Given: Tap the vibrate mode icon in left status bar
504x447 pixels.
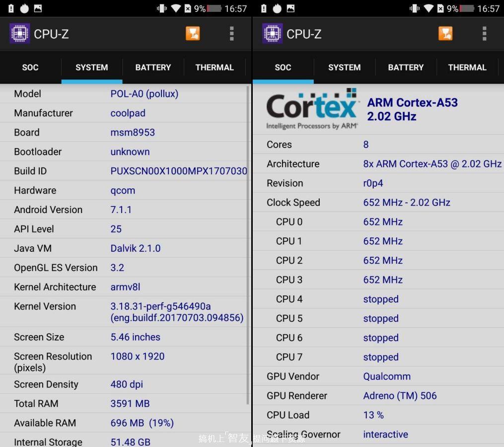Looking at the screenshot, I should click(x=162, y=8).
